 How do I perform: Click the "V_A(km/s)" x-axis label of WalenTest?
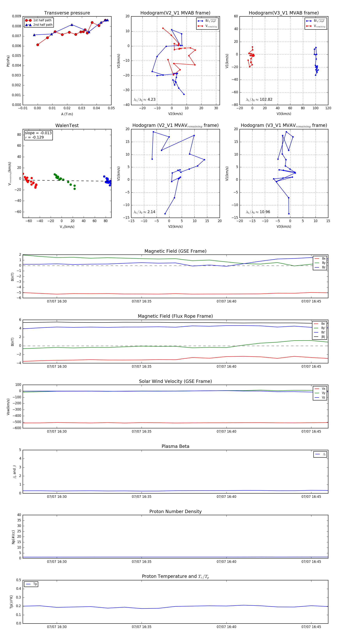pyautogui.click(x=67, y=227)
